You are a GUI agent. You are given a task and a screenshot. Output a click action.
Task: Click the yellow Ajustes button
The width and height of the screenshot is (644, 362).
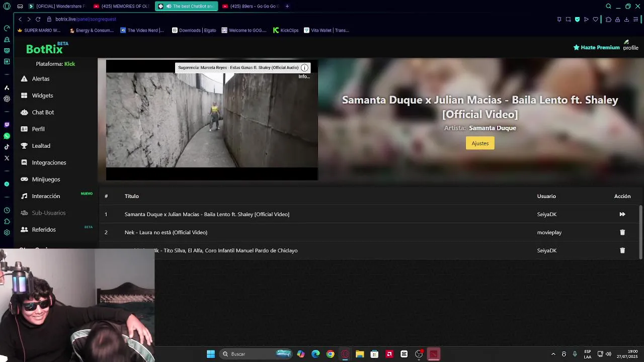coord(480,143)
